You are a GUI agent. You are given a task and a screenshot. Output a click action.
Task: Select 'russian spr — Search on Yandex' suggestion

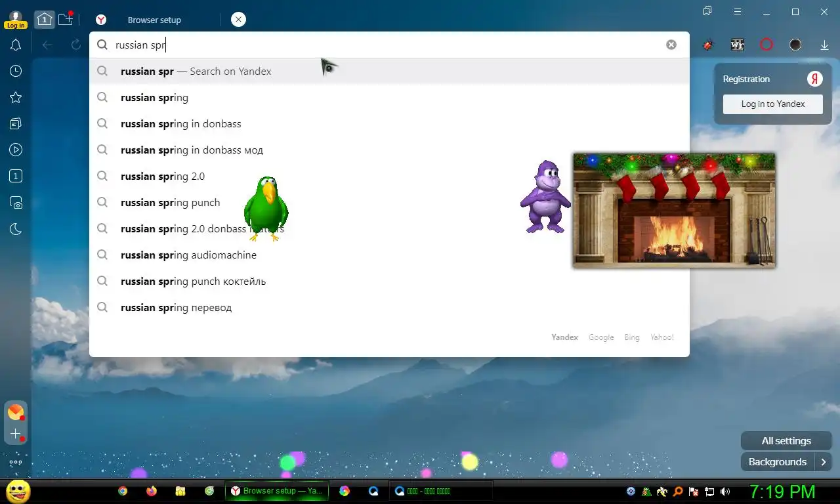point(389,71)
